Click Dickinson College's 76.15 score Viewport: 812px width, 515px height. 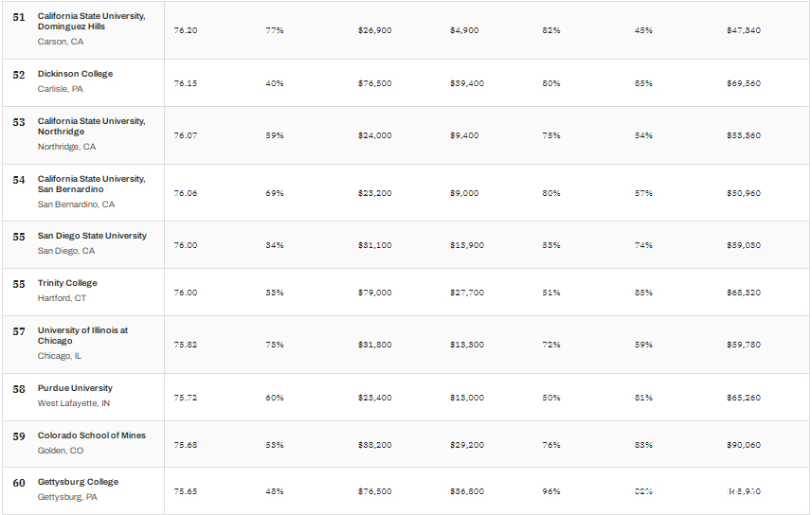[186, 83]
